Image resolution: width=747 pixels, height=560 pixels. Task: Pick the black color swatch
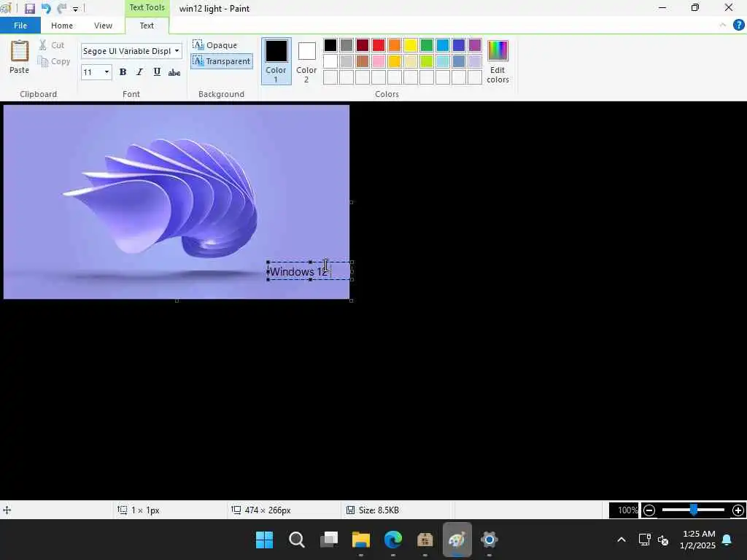pyautogui.click(x=330, y=45)
